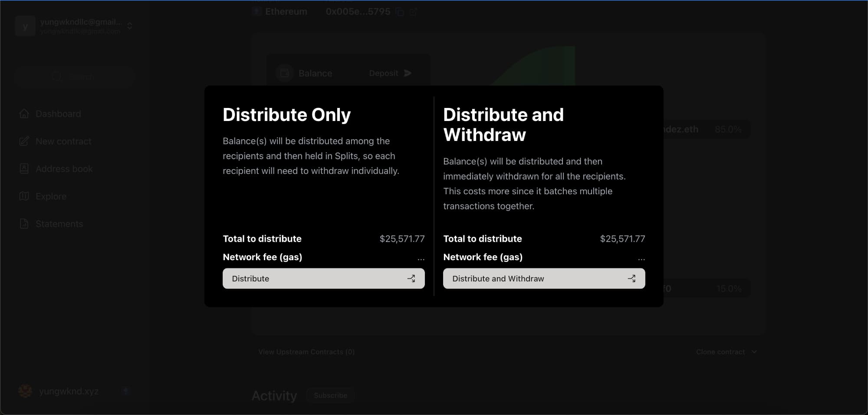Click the arrow icon in the Distribute button
This screenshot has width=868, height=415.
click(x=411, y=278)
